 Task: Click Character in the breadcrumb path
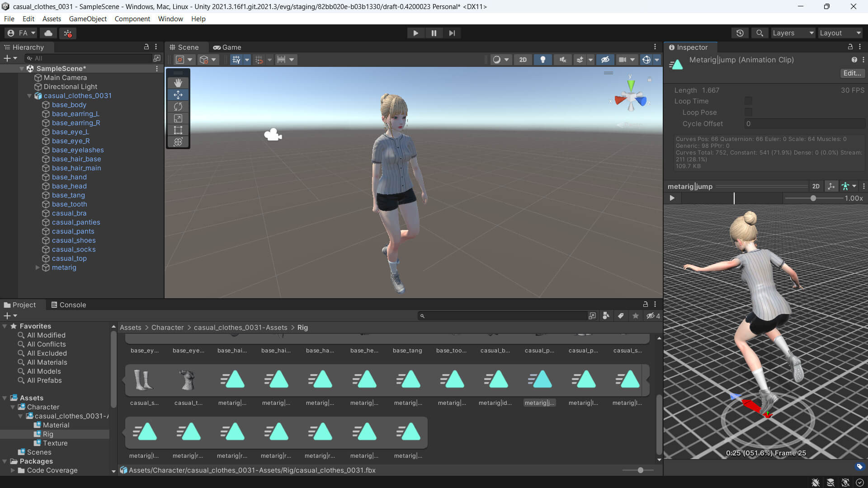(167, 328)
